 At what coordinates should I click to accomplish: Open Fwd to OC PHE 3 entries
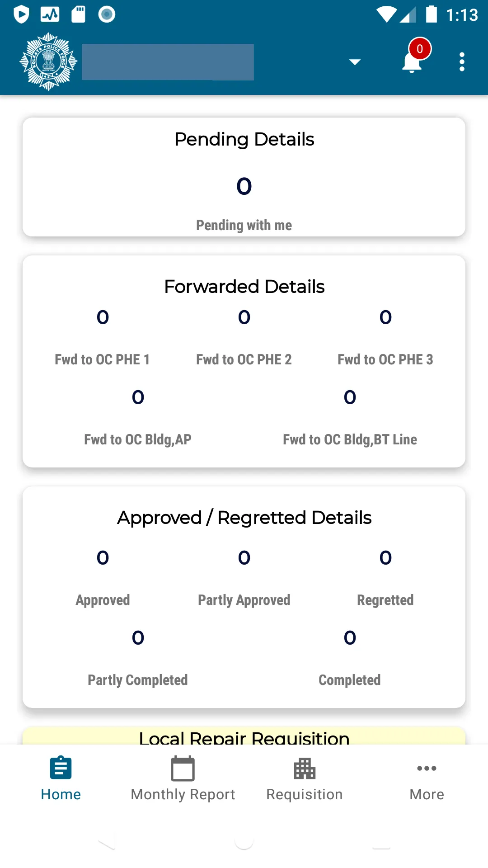point(385,338)
